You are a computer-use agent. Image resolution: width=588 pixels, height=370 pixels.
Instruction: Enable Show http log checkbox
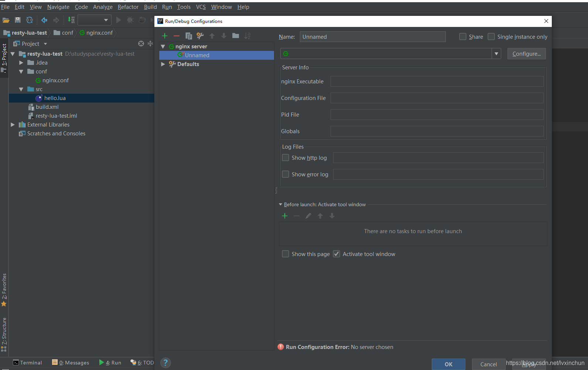286,158
